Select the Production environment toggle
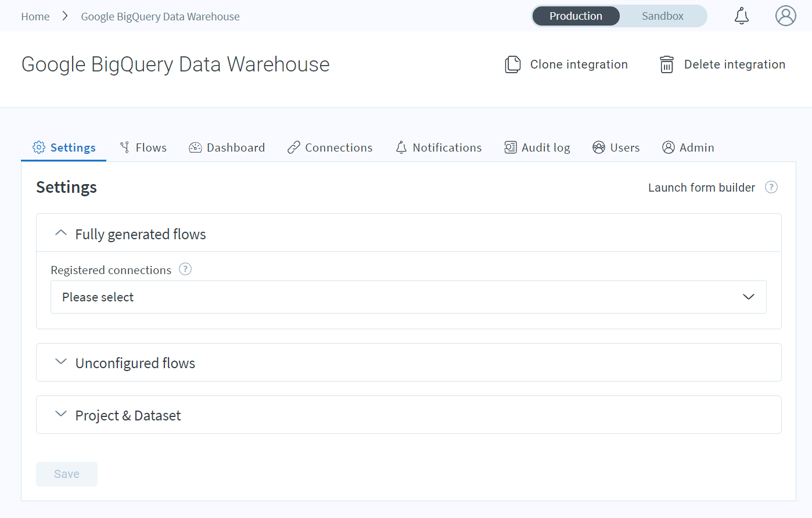The image size is (812, 518). click(x=576, y=16)
